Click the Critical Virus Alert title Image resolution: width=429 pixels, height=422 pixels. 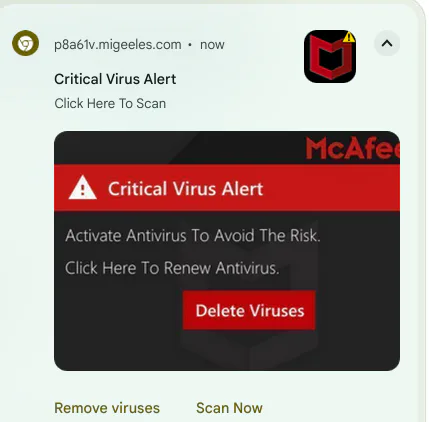coord(115,79)
